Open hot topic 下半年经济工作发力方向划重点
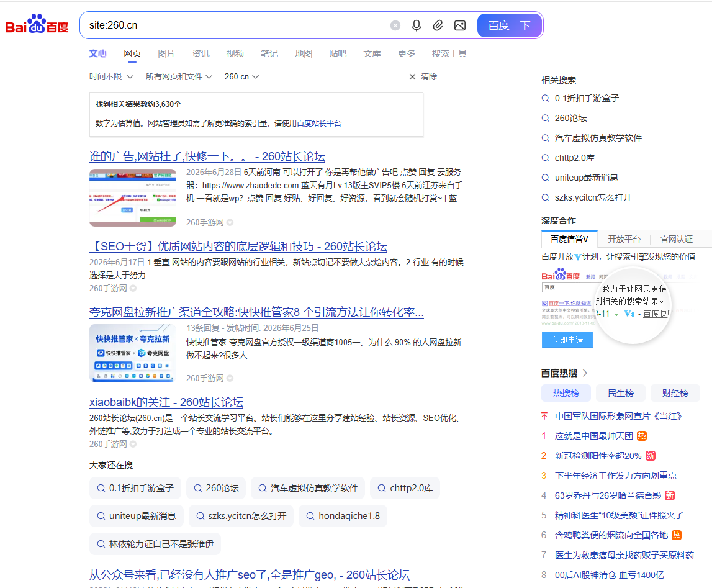This screenshot has height=588, width=712. click(x=616, y=476)
